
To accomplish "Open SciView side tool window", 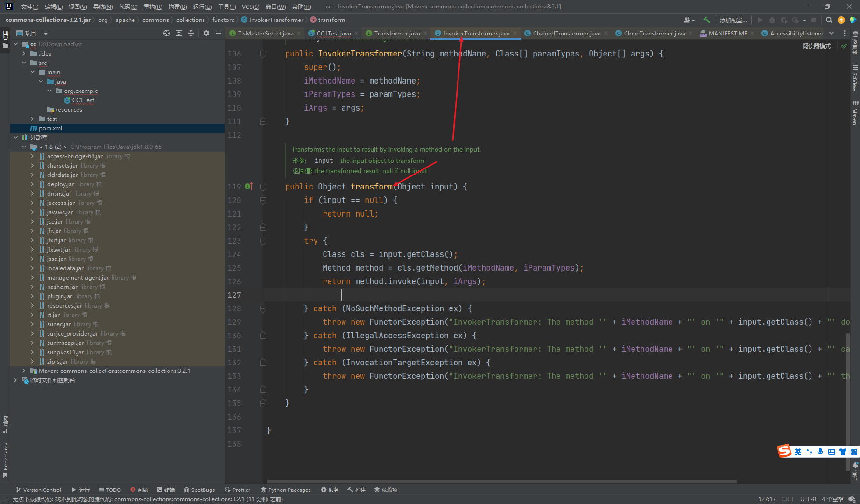I will click(855, 78).
